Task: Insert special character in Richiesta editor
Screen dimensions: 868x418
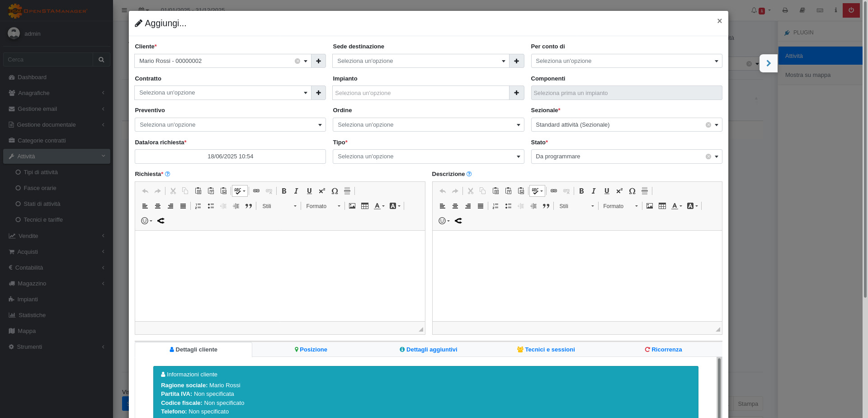Action: coord(335,191)
